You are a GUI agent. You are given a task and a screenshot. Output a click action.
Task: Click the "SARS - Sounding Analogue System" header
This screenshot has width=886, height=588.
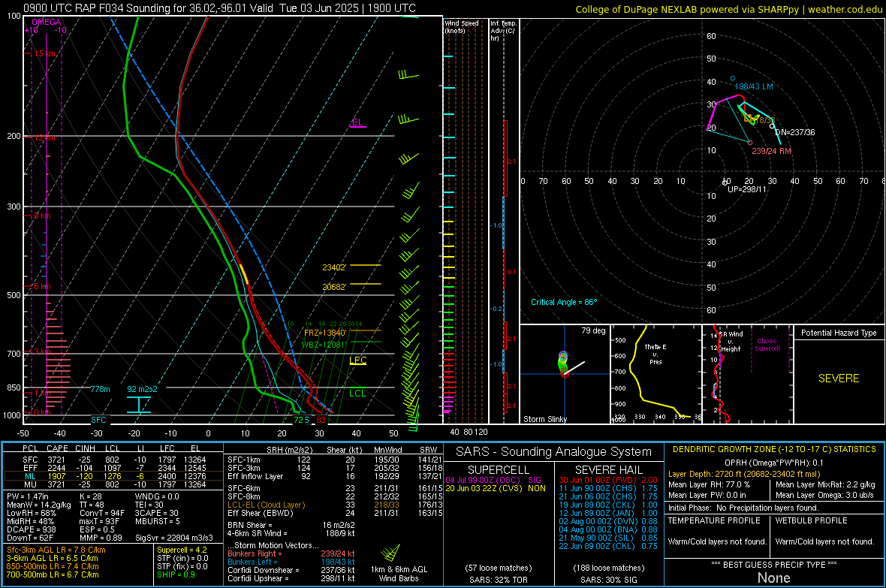coord(553,452)
